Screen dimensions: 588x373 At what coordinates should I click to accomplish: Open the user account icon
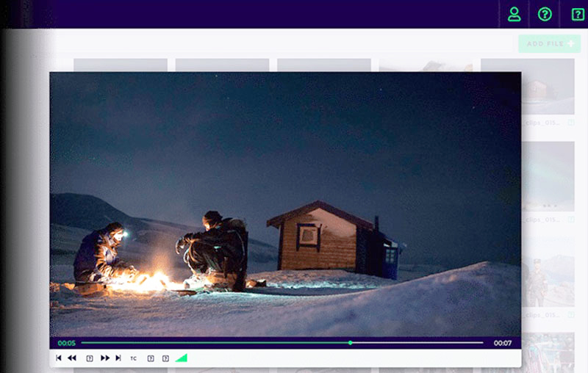point(514,14)
